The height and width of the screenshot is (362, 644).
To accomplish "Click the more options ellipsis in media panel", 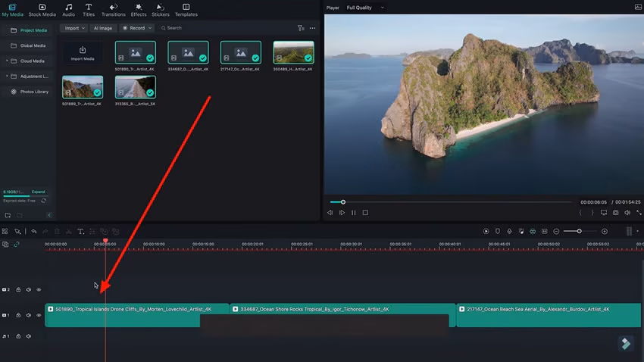I will (x=312, y=28).
